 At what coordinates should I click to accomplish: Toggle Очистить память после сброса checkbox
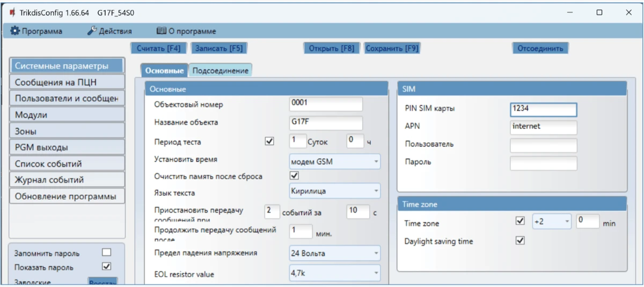294,175
